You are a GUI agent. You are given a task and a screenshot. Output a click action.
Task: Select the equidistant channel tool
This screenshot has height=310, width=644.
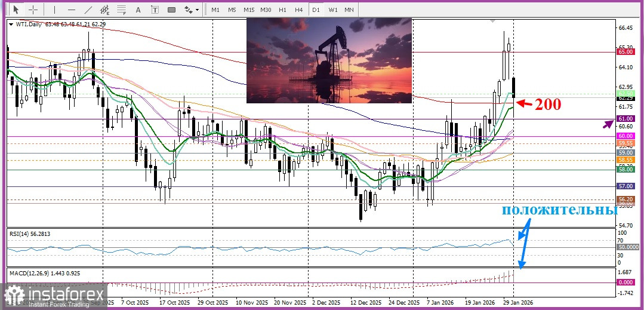click(x=105, y=10)
